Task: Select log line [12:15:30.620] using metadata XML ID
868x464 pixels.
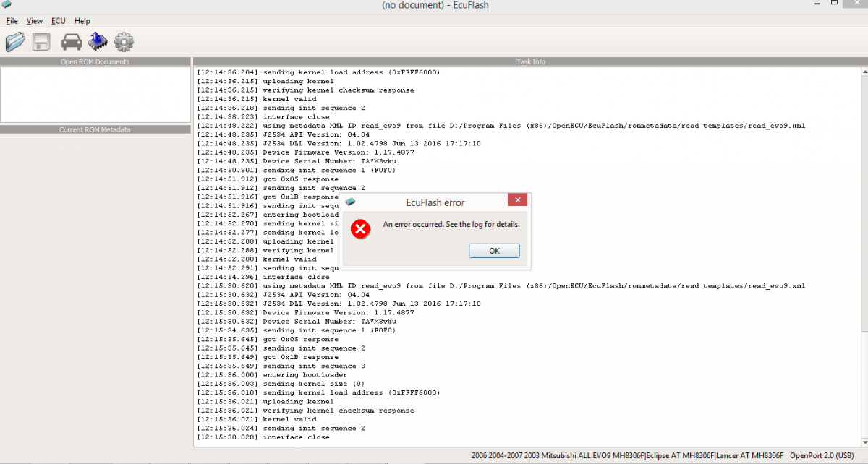Action: pos(501,286)
